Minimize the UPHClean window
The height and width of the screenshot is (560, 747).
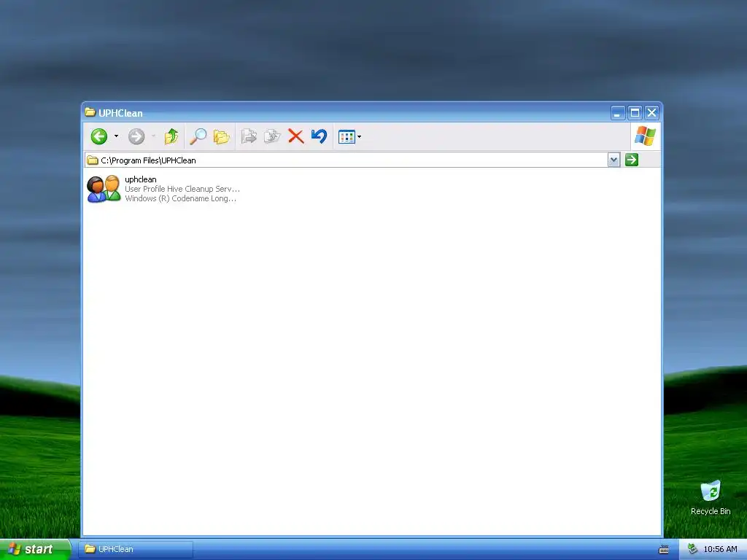pyautogui.click(x=617, y=113)
